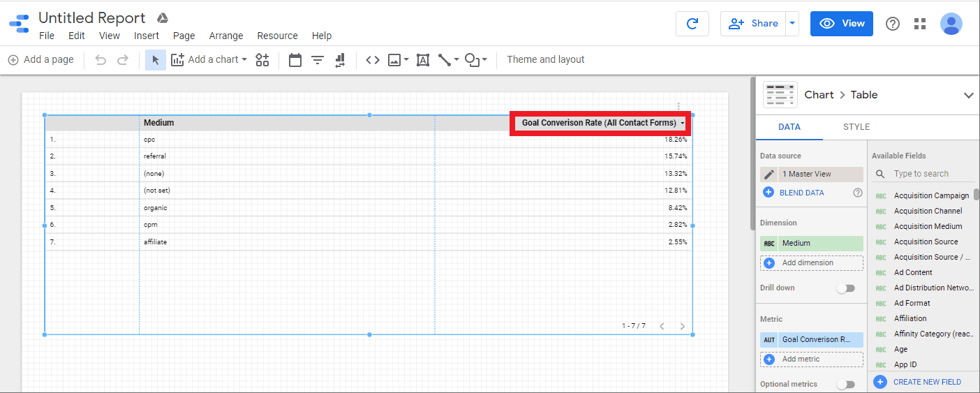Click the redo arrow icon
The height and width of the screenshot is (393, 980).
pos(123,60)
